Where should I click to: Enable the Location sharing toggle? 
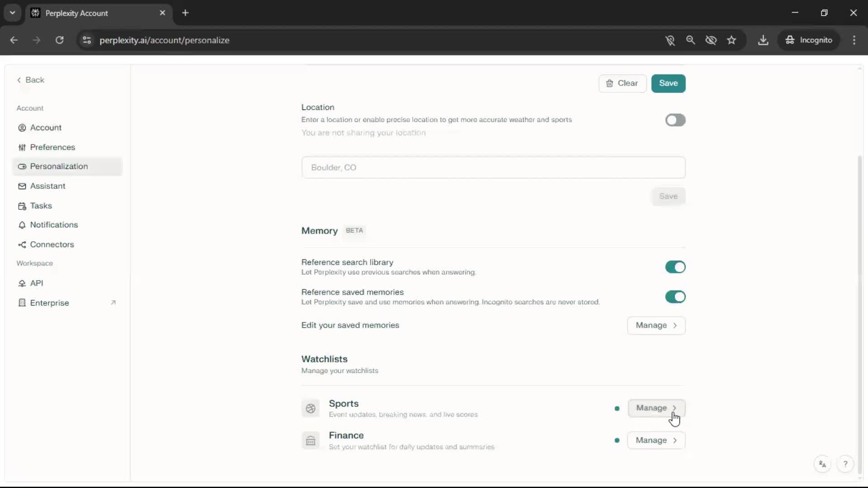pyautogui.click(x=675, y=120)
